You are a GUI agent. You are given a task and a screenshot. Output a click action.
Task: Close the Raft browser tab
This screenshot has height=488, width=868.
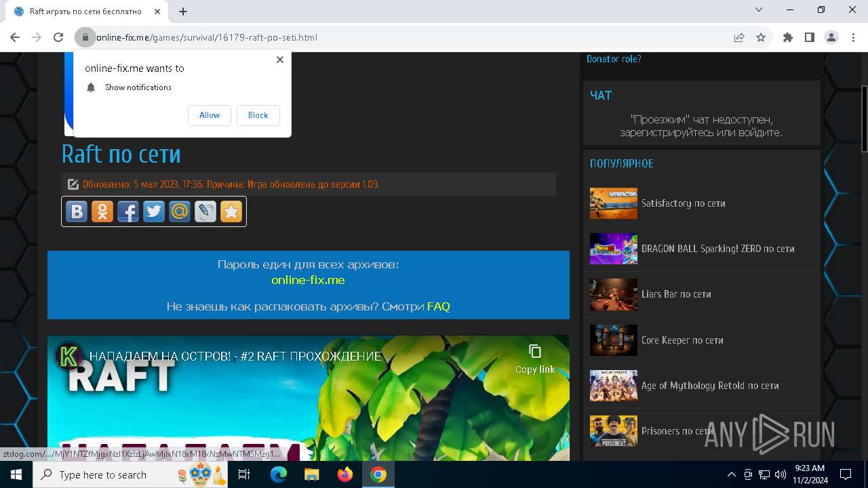tap(158, 12)
